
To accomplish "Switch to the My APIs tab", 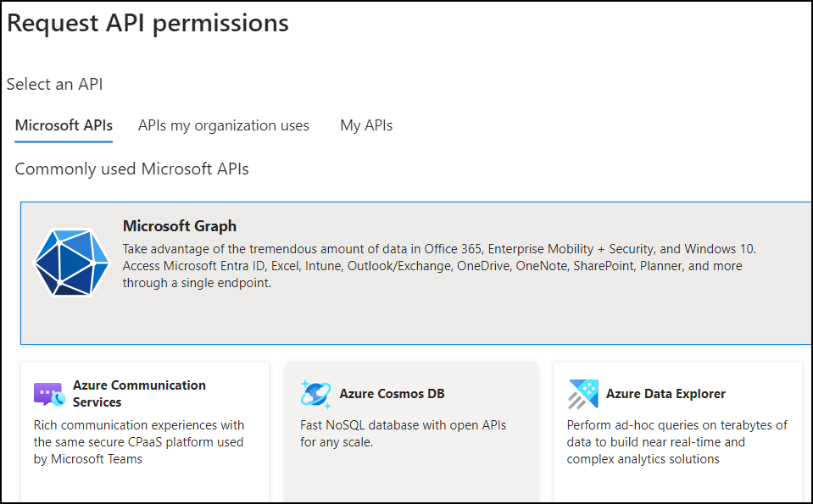I will [366, 125].
